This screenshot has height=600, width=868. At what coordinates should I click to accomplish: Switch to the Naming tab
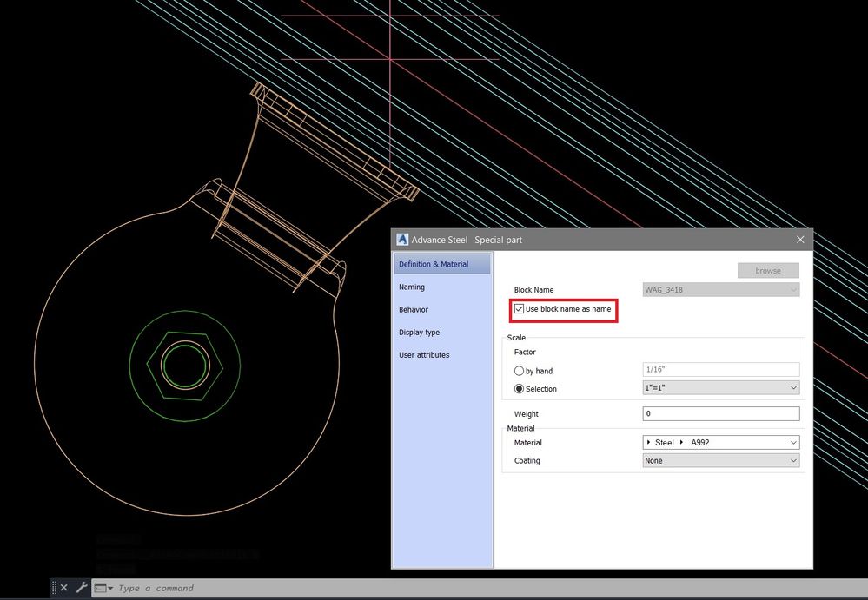point(442,287)
